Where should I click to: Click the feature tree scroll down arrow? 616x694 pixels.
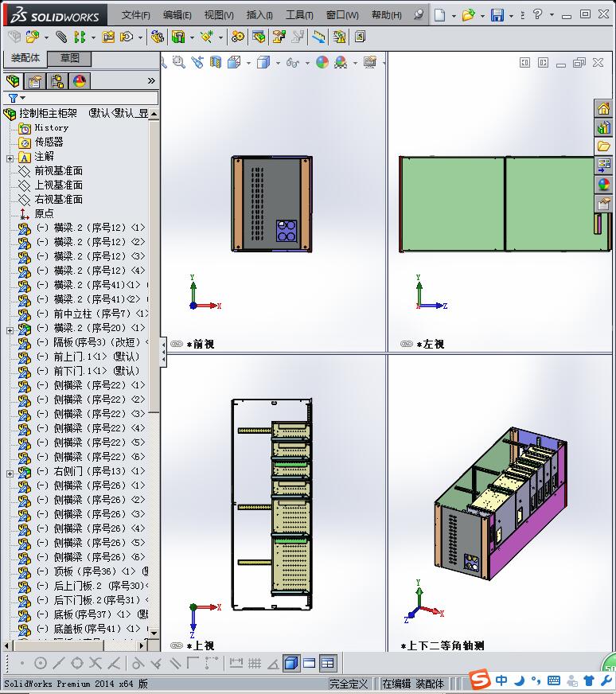pos(154,633)
